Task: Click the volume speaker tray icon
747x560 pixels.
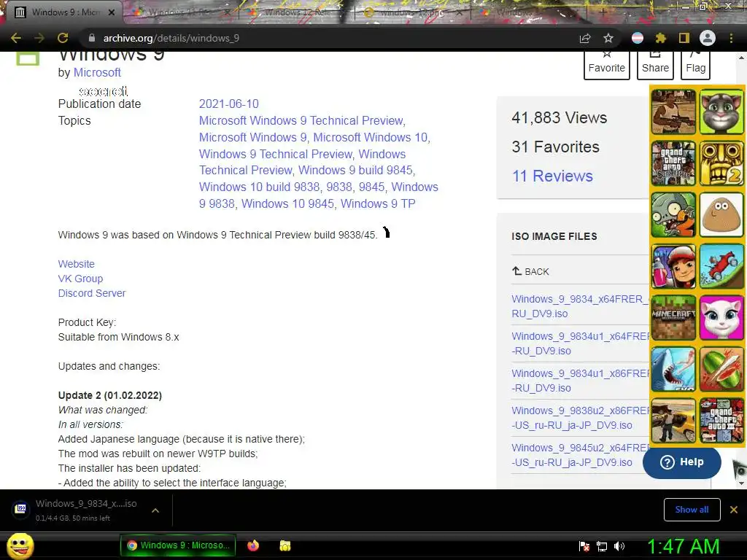Action: [x=619, y=546]
